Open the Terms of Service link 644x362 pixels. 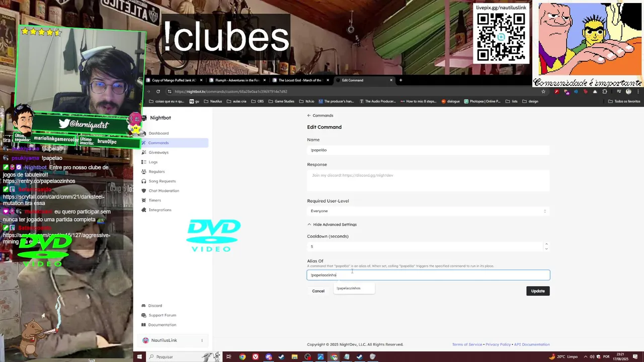click(467, 344)
